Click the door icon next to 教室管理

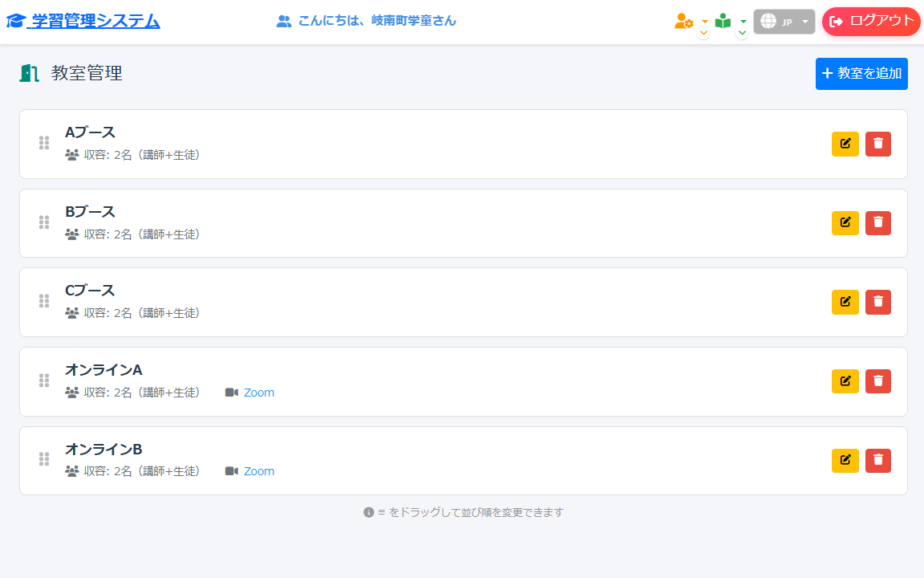coord(29,73)
